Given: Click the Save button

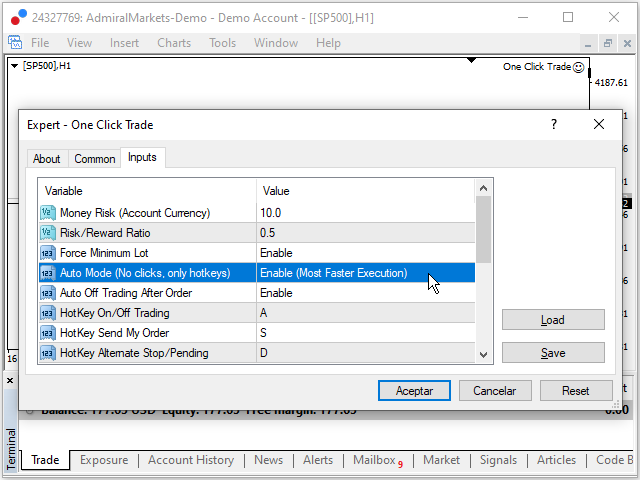Looking at the screenshot, I should pos(553,353).
